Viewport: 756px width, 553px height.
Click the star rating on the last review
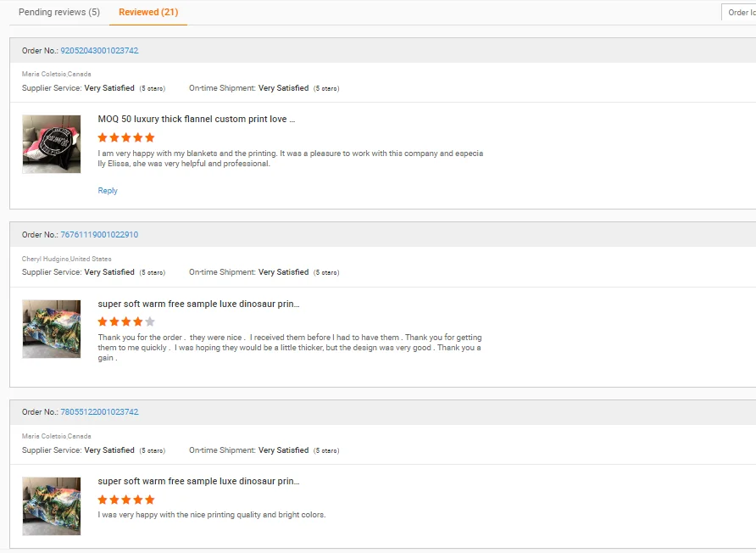pos(126,500)
